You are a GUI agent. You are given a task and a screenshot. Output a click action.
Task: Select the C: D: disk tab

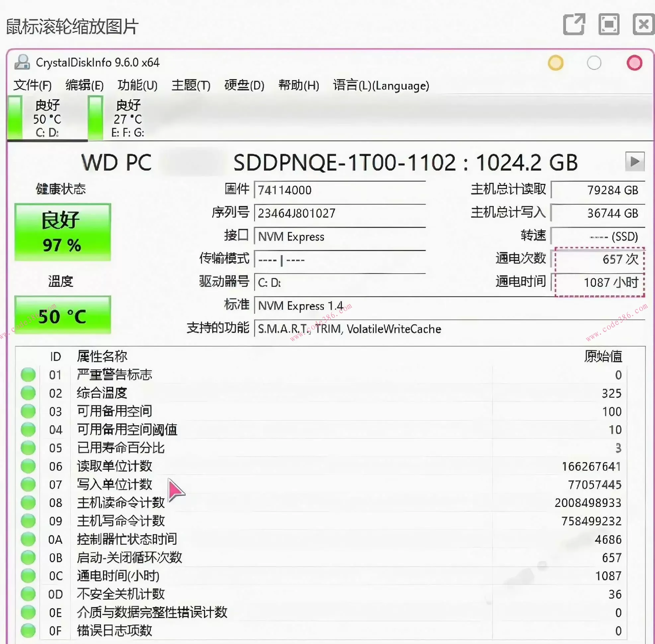(47, 119)
